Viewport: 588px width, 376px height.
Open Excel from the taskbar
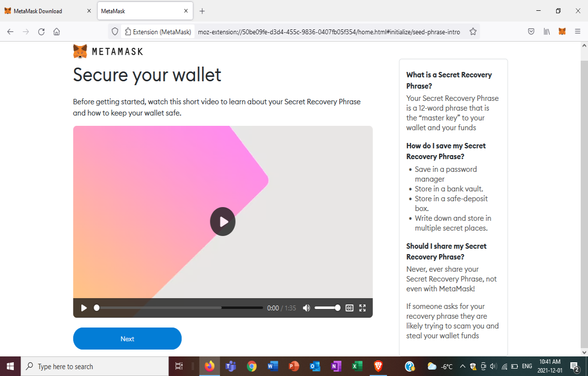click(x=357, y=366)
